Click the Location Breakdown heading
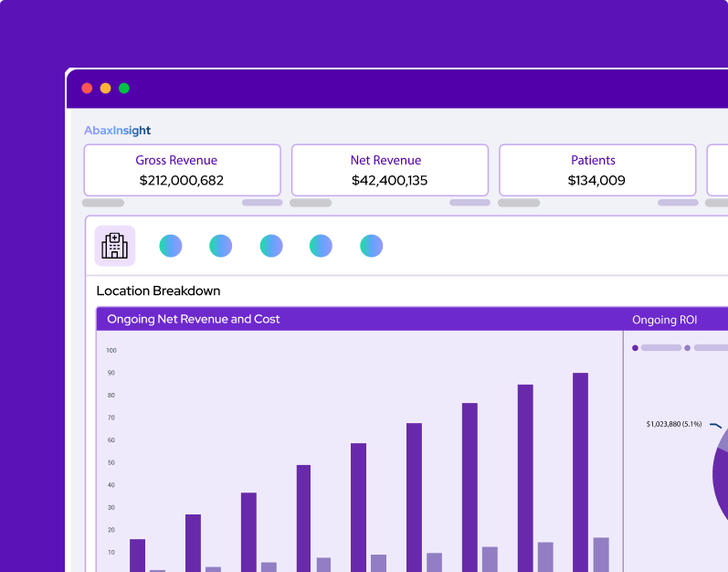 [158, 291]
